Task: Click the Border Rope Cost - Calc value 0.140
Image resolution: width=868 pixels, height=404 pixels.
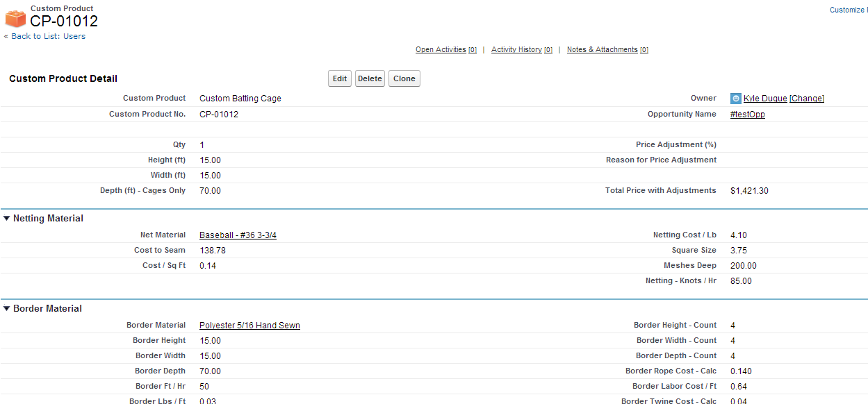Action: click(741, 371)
